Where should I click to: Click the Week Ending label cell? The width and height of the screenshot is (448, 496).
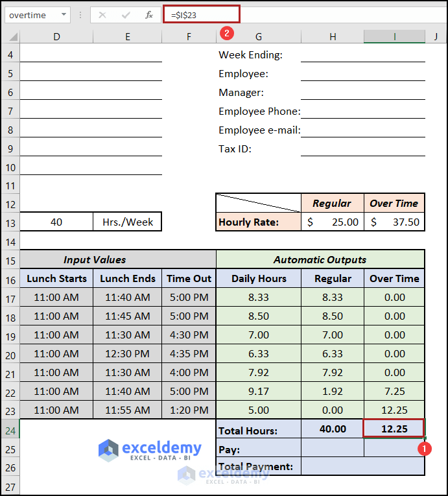[250, 54]
